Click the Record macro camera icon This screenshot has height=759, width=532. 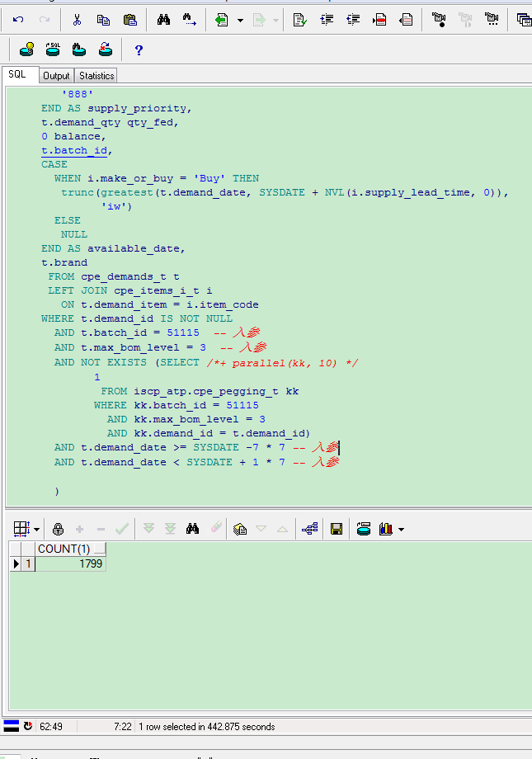(439, 20)
